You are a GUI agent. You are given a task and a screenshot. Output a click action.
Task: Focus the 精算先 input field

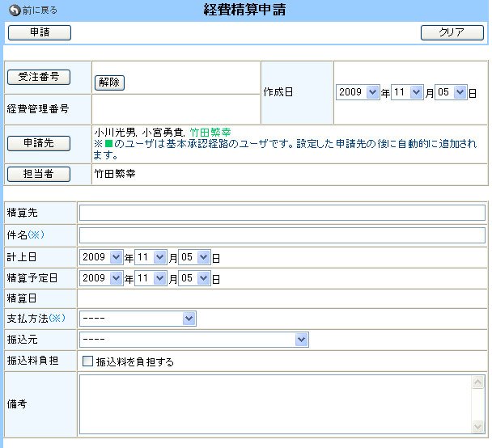point(282,213)
